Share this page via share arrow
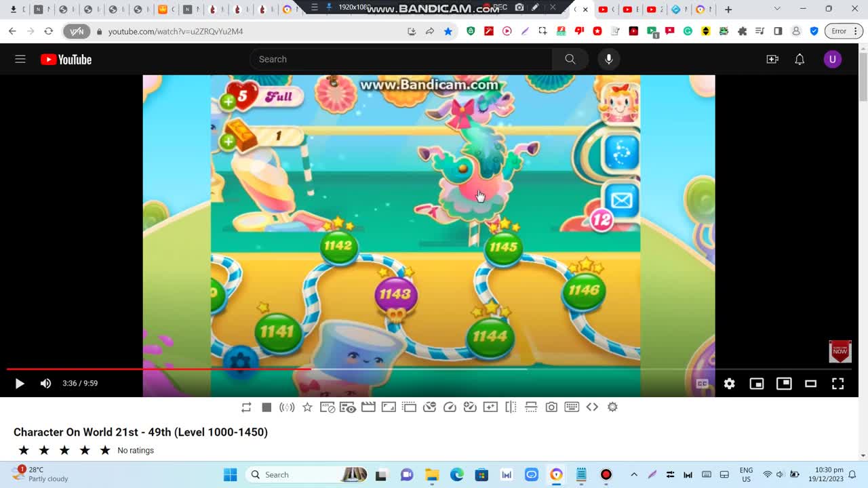Screen dimensions: 868x488 pyautogui.click(x=429, y=31)
